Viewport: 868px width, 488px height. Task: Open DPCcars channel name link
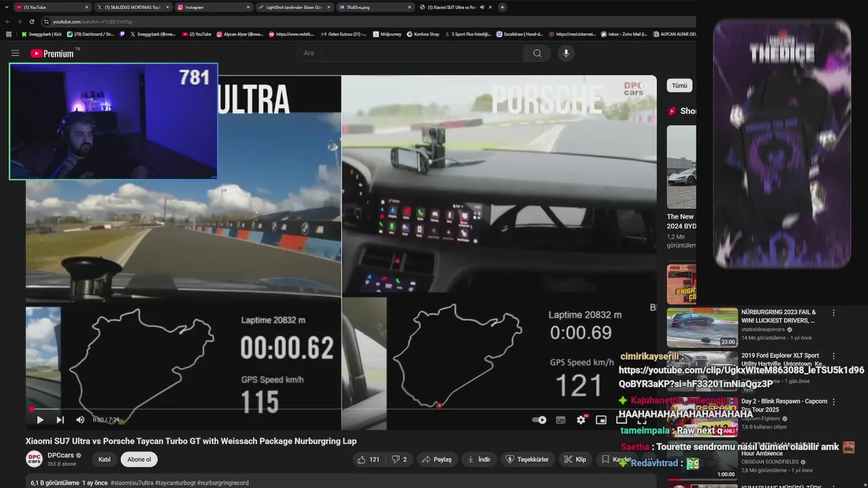click(x=60, y=455)
